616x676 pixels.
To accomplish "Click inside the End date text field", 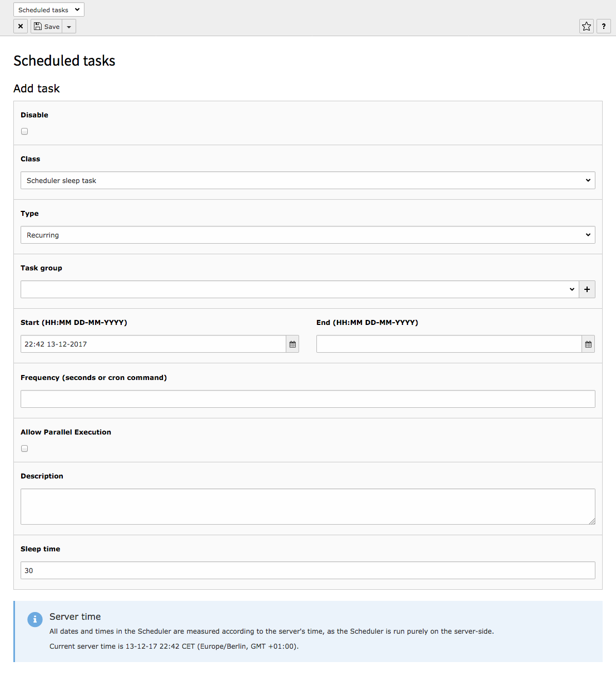I will point(449,344).
